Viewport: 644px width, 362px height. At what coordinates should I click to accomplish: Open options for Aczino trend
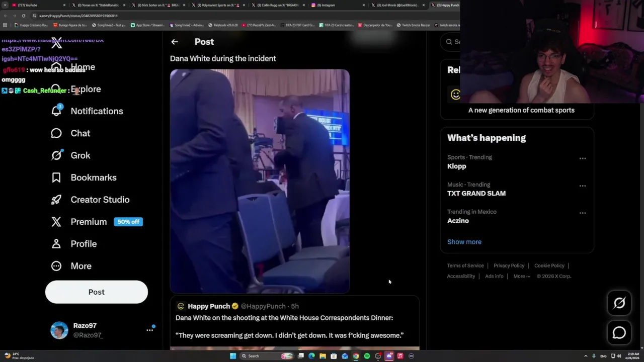tap(583, 213)
